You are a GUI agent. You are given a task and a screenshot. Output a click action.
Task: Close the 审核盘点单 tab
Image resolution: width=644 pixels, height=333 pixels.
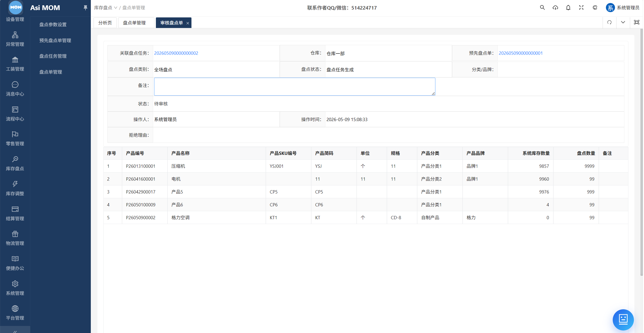[x=188, y=23]
